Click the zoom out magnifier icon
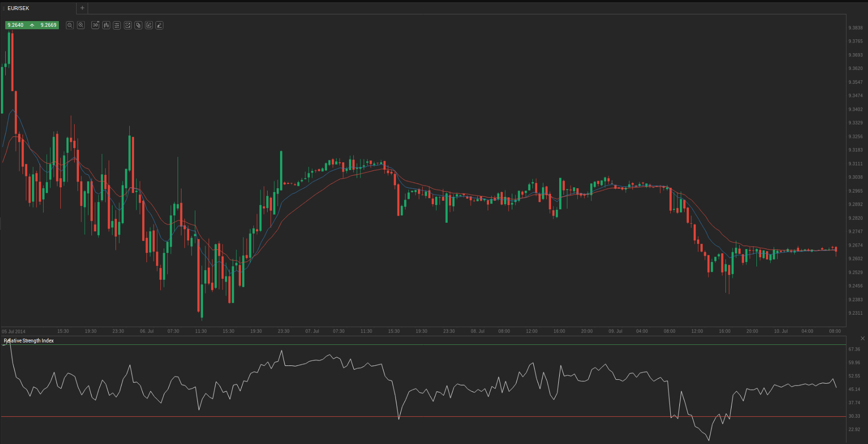Screen dimensions: 868x444 [70, 25]
